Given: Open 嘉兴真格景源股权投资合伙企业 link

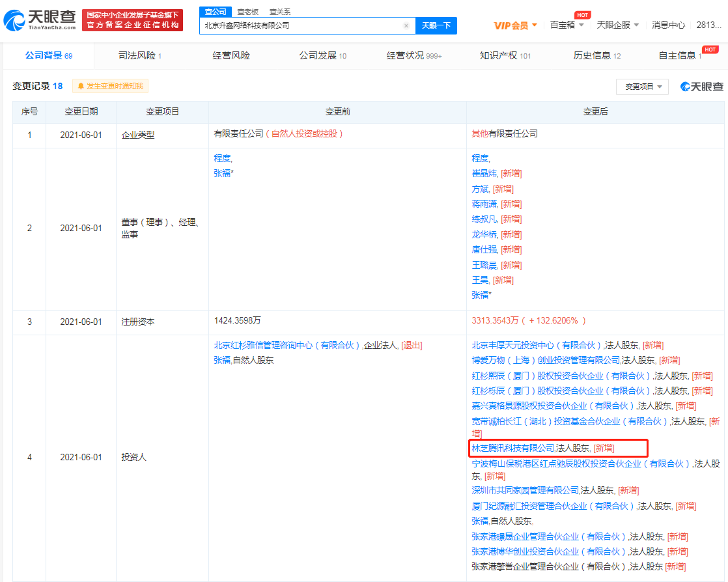Looking at the screenshot, I should pyautogui.click(x=553, y=406).
